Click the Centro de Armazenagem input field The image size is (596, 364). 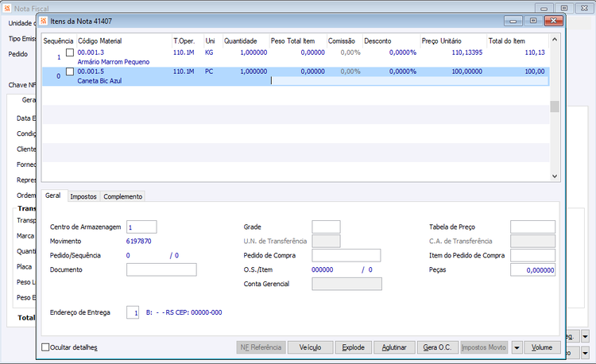tap(141, 227)
